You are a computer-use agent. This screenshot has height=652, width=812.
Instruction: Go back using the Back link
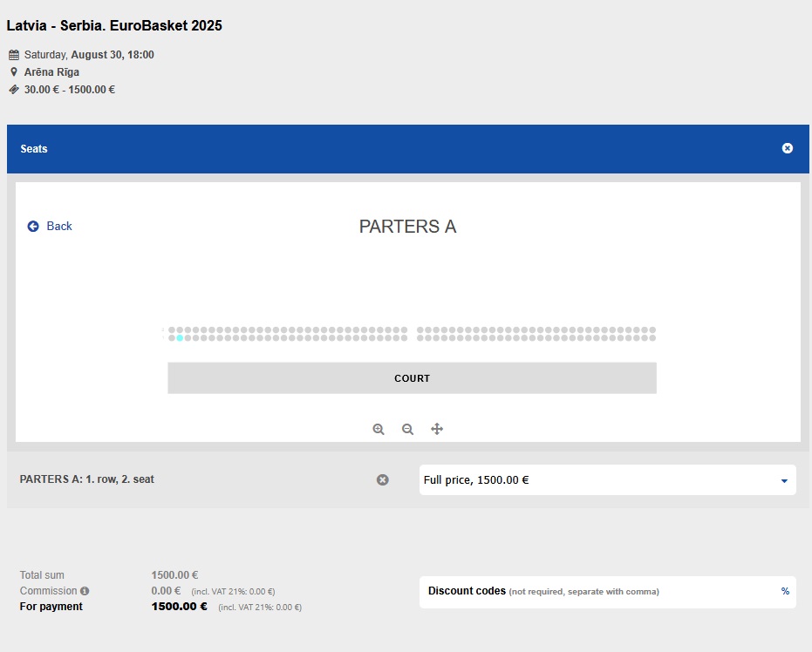point(58,227)
